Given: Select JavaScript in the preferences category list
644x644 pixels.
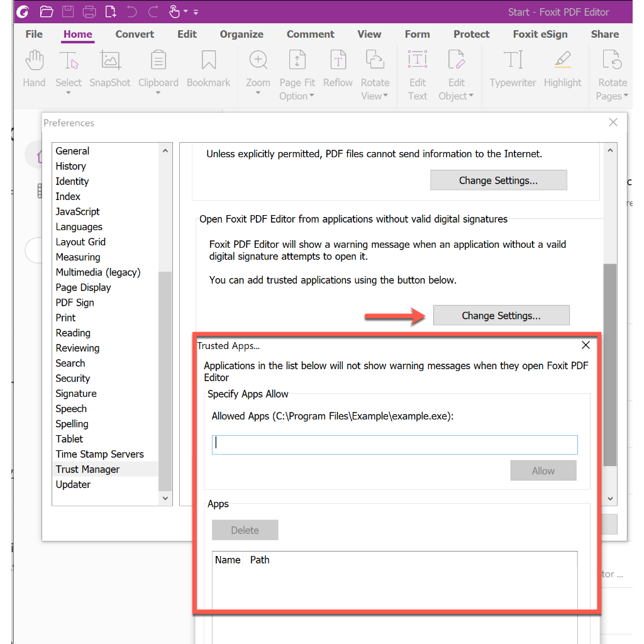Looking at the screenshot, I should pyautogui.click(x=77, y=212).
